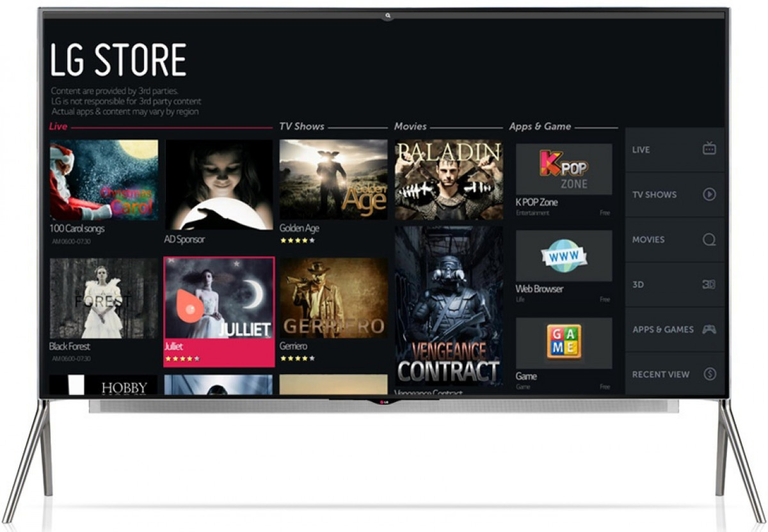The width and height of the screenshot is (768, 532).
Task: Click the star rating under Golden Age
Action: 298,241
